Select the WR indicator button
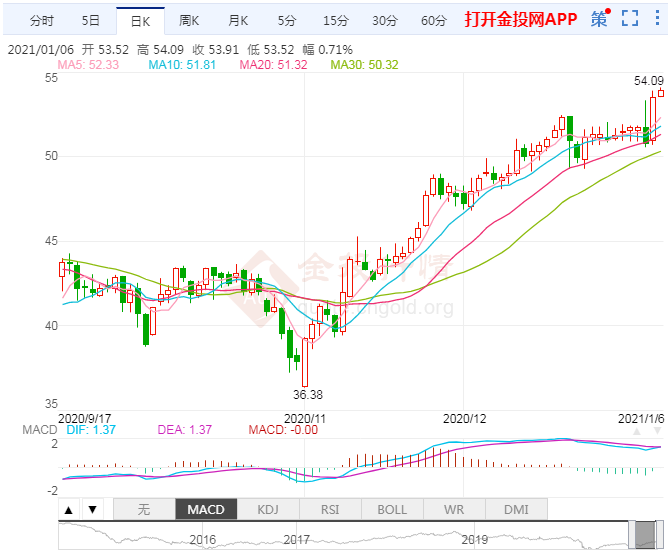The height and width of the screenshot is (555, 668). 454,509
